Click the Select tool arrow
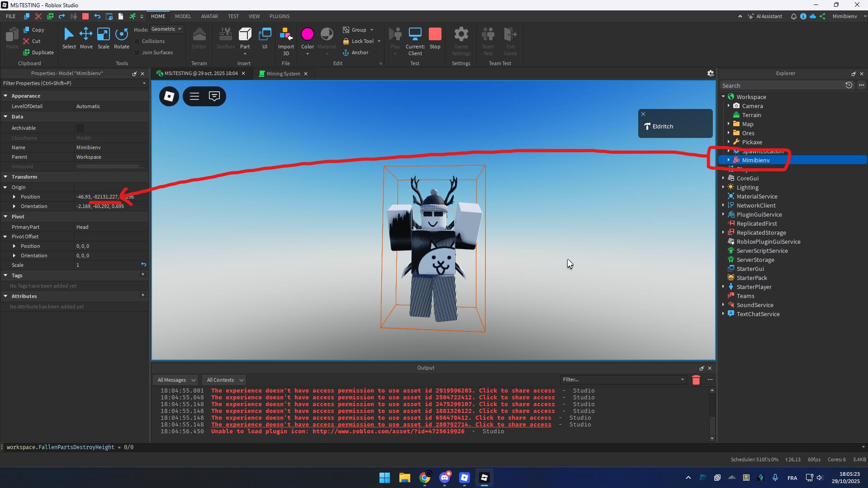 [69, 38]
